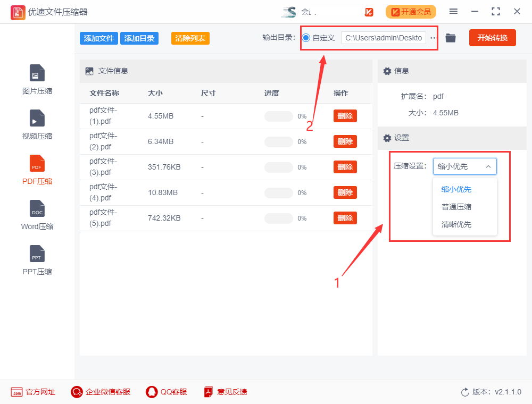The image size is (532, 404).
Task: Click the 开通会员 button
Action: 411,12
